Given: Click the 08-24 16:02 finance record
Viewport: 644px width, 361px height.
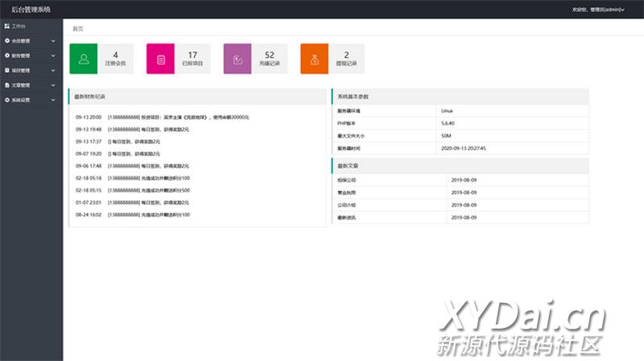Looking at the screenshot, I should (133, 214).
